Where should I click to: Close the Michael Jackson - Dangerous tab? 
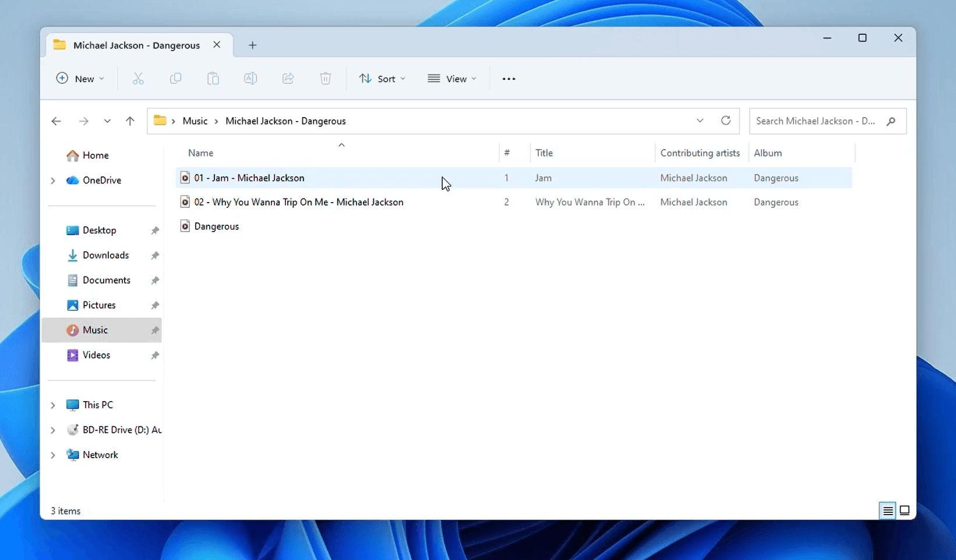click(217, 45)
